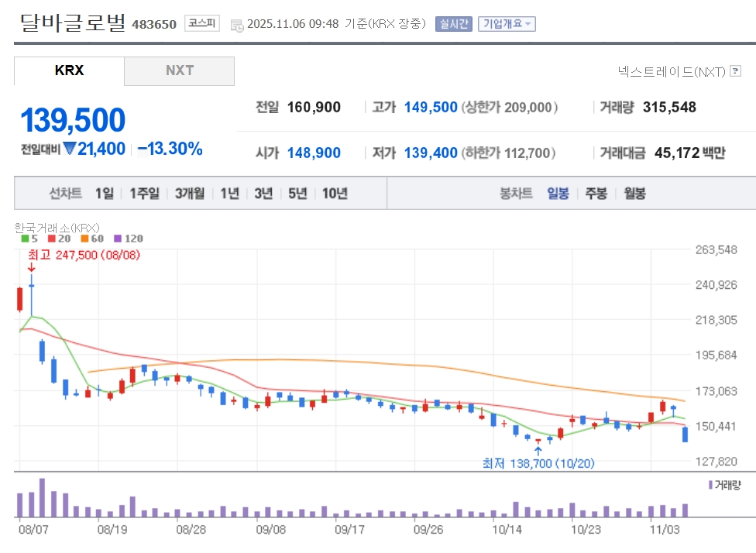Switch to the KRX tab
756x553 pixels.
69,70
